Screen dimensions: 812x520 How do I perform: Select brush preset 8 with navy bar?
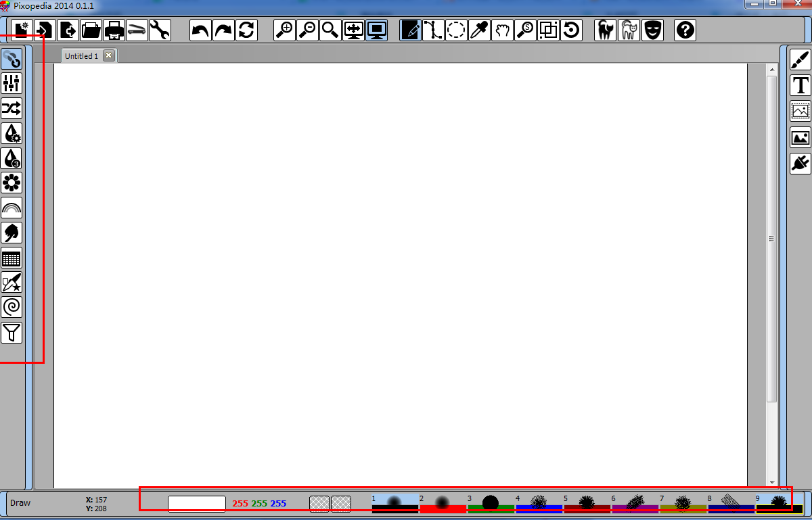tap(731, 503)
